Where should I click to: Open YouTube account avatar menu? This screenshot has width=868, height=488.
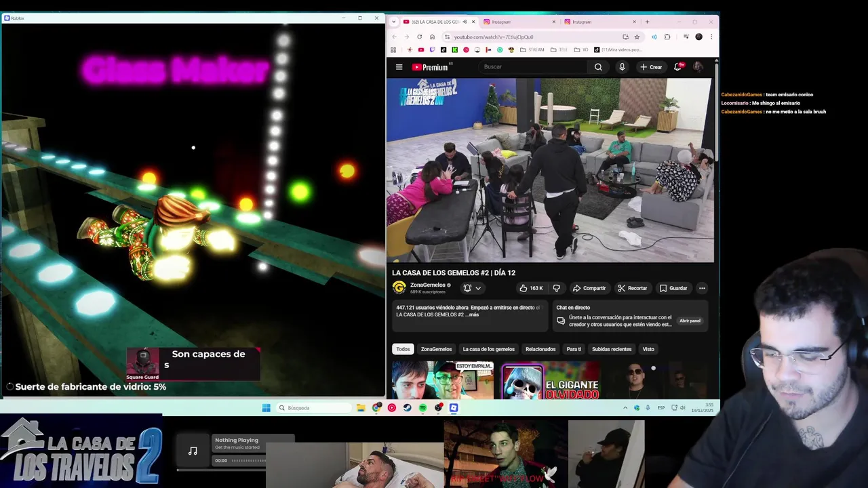click(698, 67)
